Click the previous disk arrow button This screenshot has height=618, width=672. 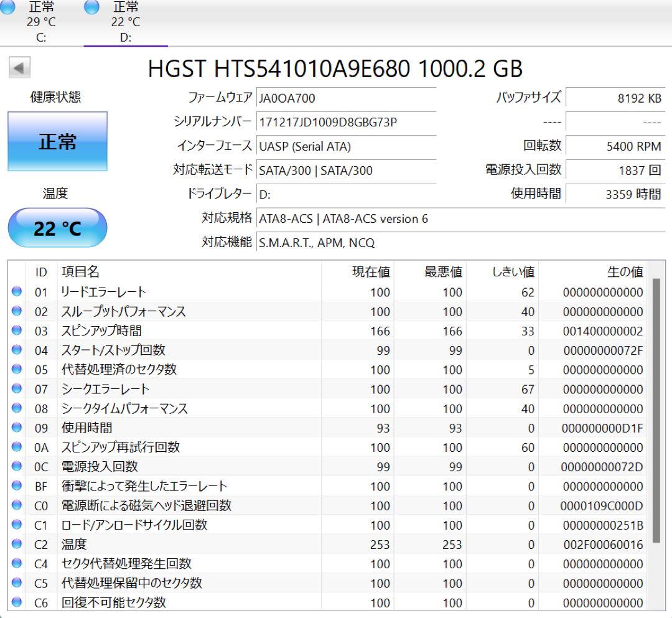pos(19,68)
